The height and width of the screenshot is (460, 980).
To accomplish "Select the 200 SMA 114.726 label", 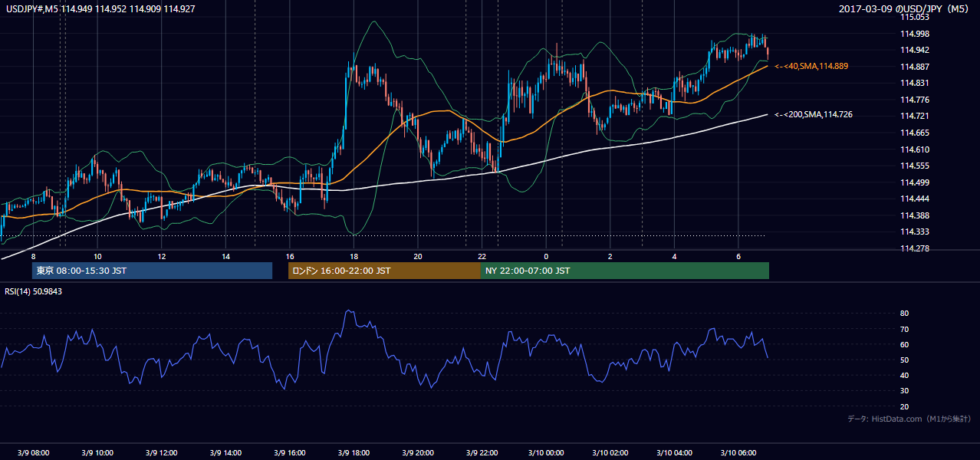I will point(814,114).
